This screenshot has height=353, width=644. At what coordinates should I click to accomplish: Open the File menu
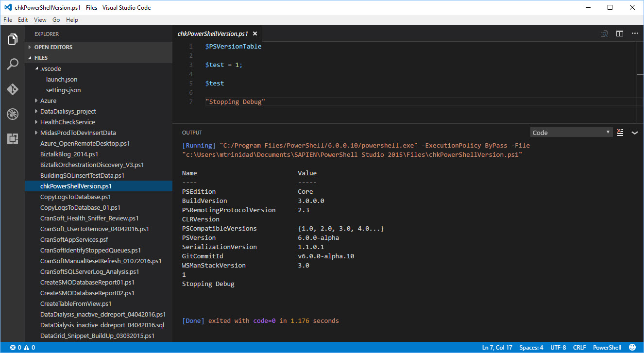[8, 20]
